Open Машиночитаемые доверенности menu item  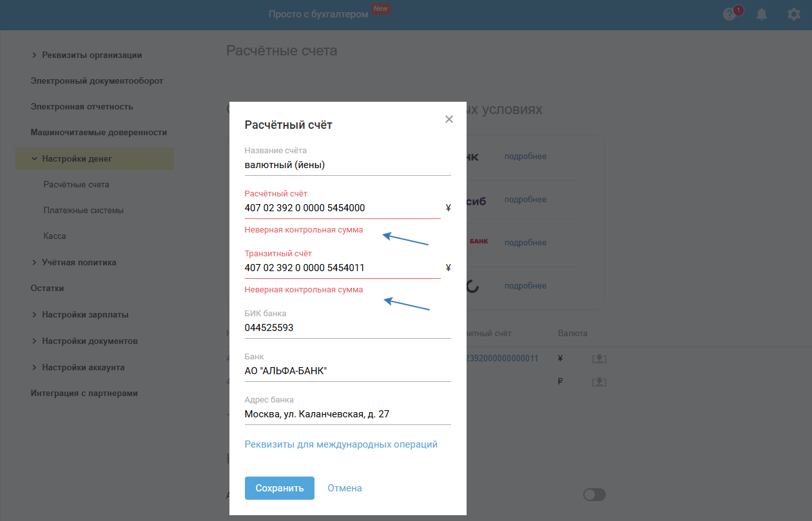(x=99, y=133)
